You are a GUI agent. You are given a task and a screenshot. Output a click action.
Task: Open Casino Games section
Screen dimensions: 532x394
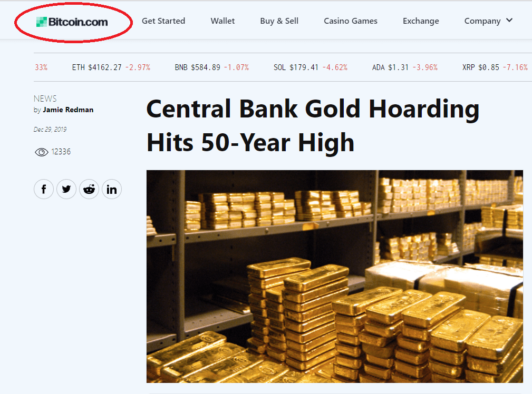[x=351, y=21]
